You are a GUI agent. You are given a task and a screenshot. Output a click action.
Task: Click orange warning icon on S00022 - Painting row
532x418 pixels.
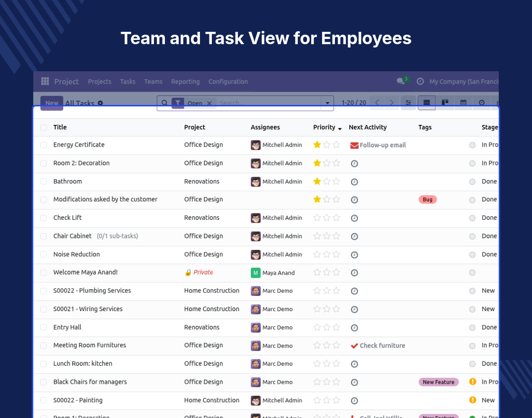tap(472, 399)
